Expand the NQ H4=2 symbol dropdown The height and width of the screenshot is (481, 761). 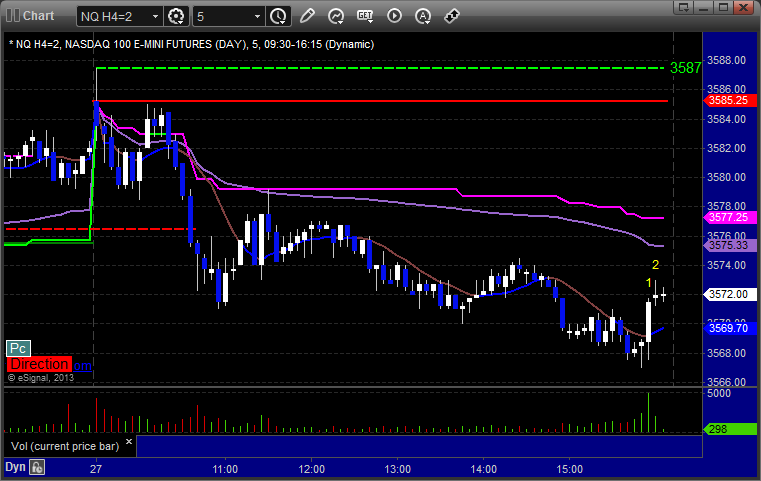click(x=155, y=17)
